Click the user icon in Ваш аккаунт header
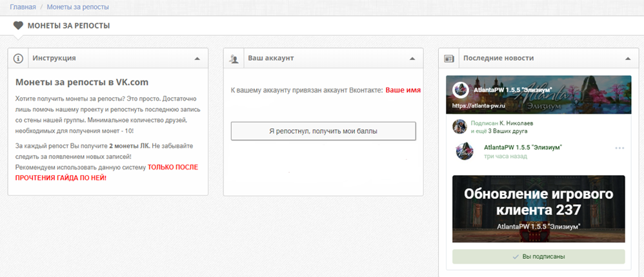The width and height of the screenshot is (644, 277). click(x=234, y=59)
